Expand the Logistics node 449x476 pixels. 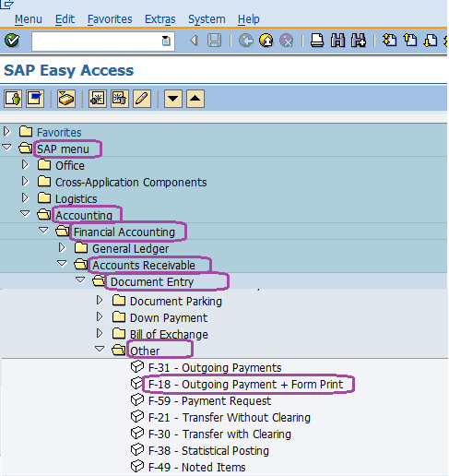[x=25, y=198]
